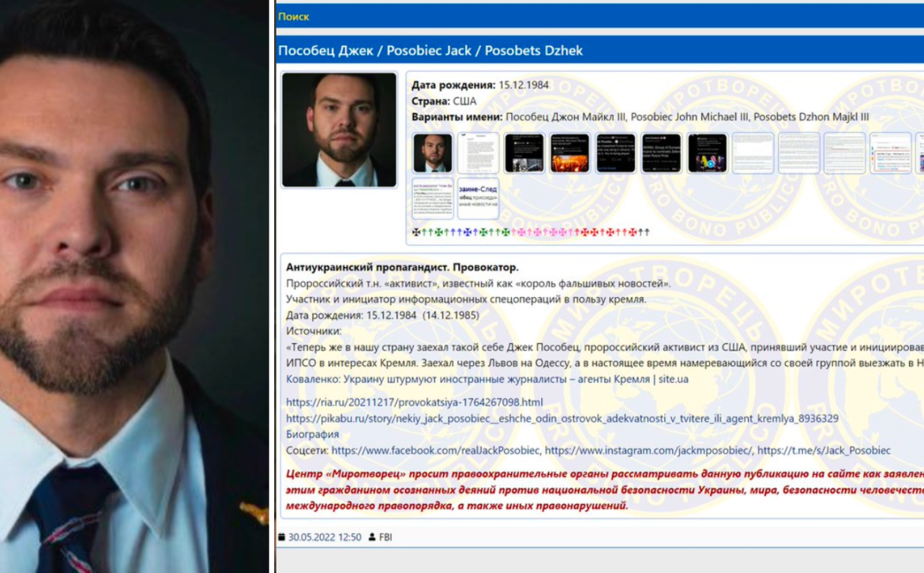Follow the ria.ru provokatsiya link
The width and height of the screenshot is (924, 573).
click(x=415, y=402)
